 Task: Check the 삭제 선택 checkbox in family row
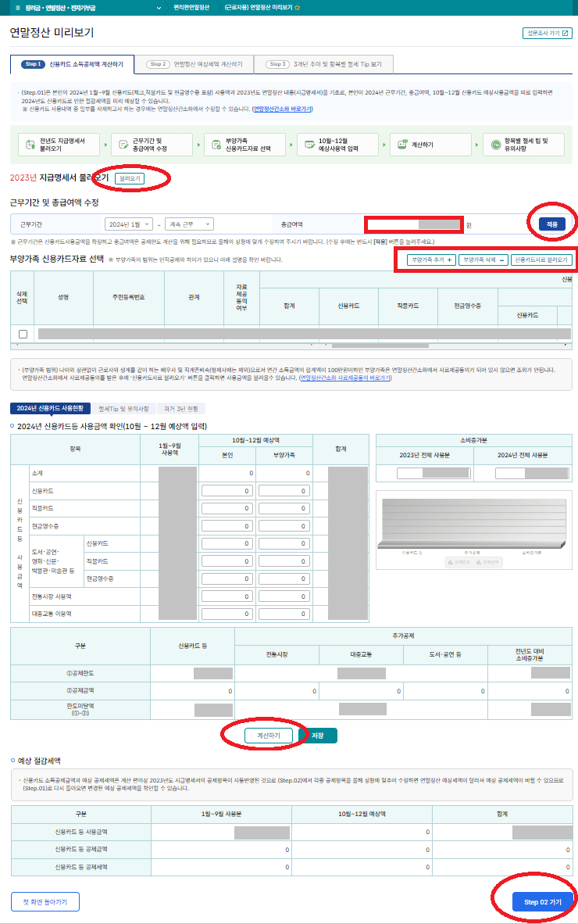click(x=23, y=334)
